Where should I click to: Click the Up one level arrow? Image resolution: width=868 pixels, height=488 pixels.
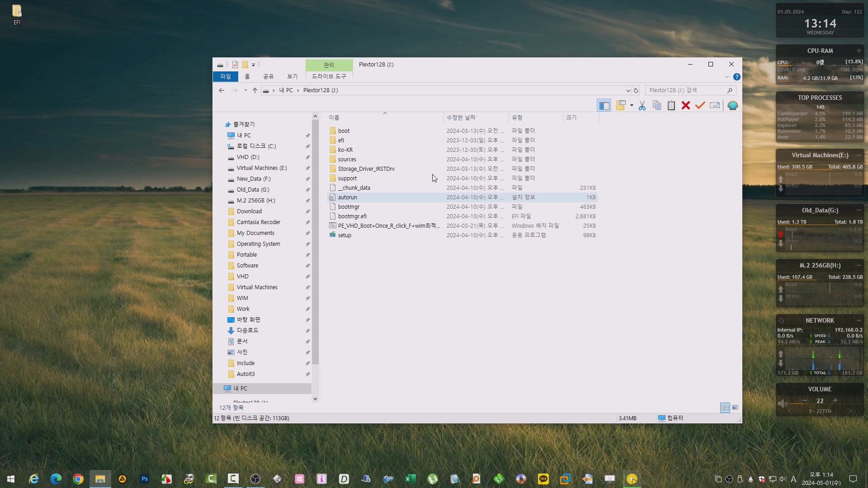click(255, 90)
